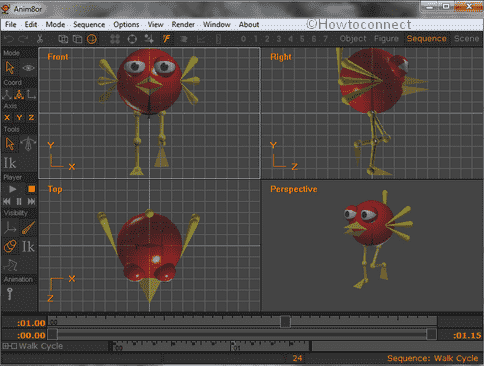
Task: Toggle bone visibility orange icon
Action: [28, 228]
